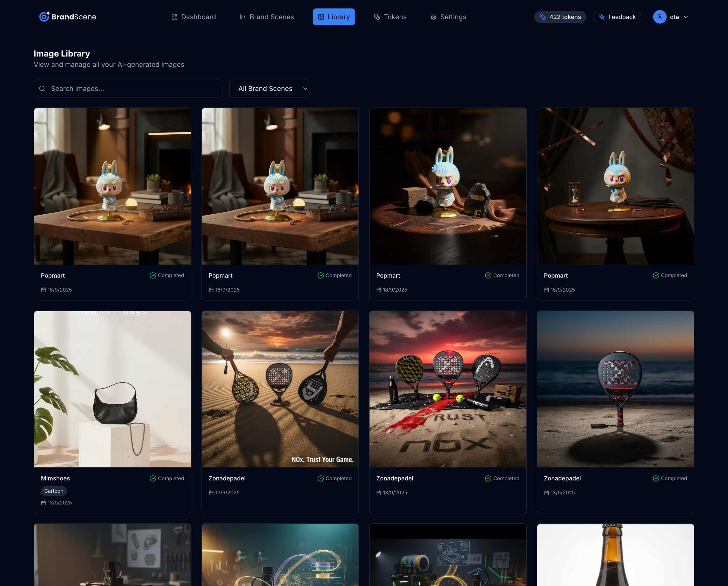The height and width of the screenshot is (586, 728).
Task: Click the Cartoon tag on Mimshoes card
Action: click(x=54, y=491)
